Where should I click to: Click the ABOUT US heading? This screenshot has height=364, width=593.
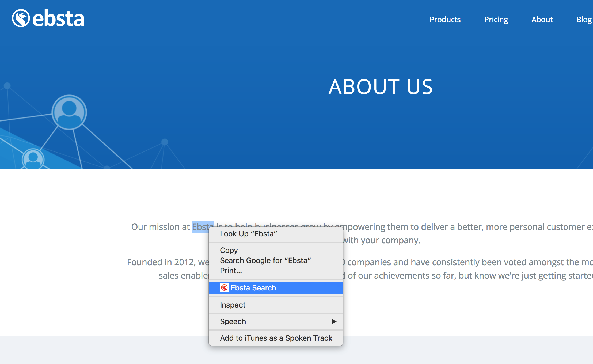tap(380, 87)
